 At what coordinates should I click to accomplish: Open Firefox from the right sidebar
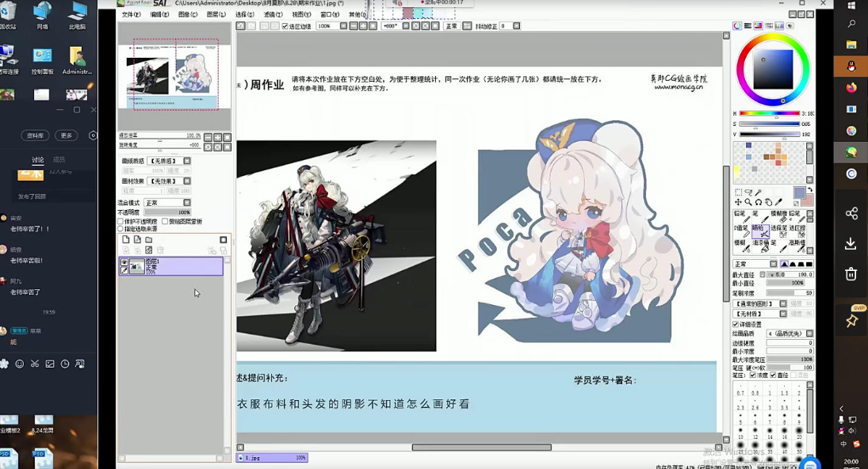(851, 87)
